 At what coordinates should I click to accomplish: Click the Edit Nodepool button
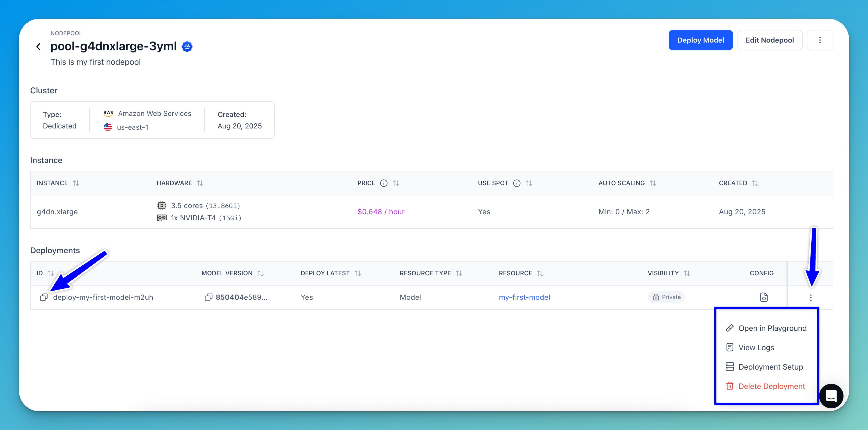tap(770, 40)
